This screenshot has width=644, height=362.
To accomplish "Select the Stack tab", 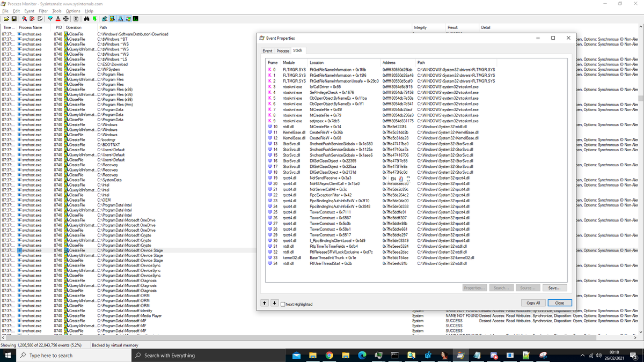I will click(297, 50).
